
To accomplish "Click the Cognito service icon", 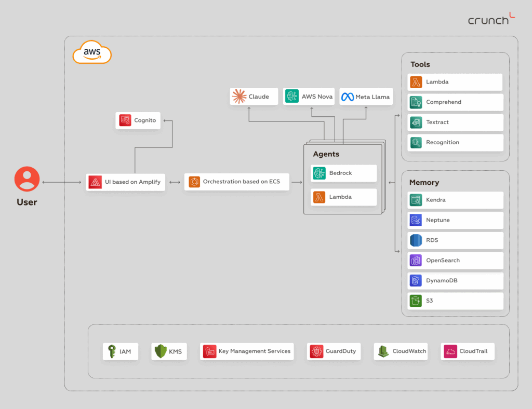I will coord(125,120).
